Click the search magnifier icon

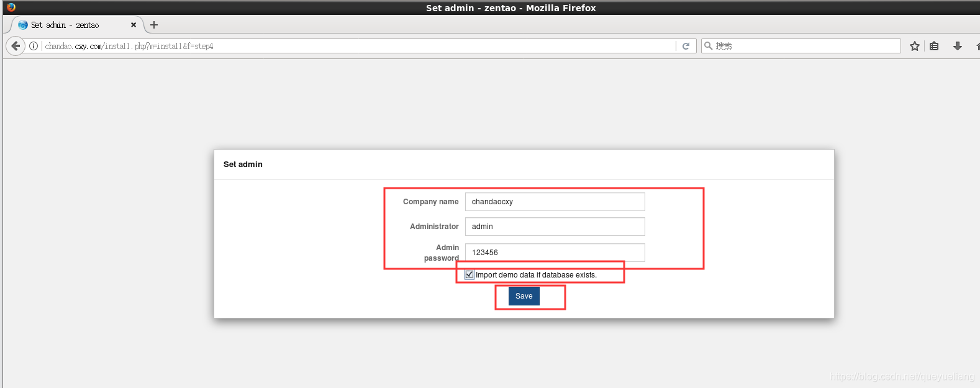[708, 46]
